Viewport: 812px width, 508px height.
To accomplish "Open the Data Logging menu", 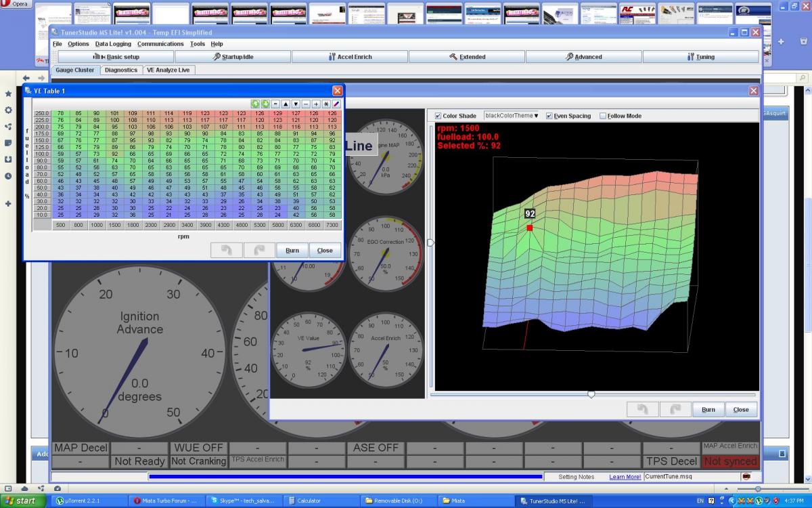I will (113, 44).
